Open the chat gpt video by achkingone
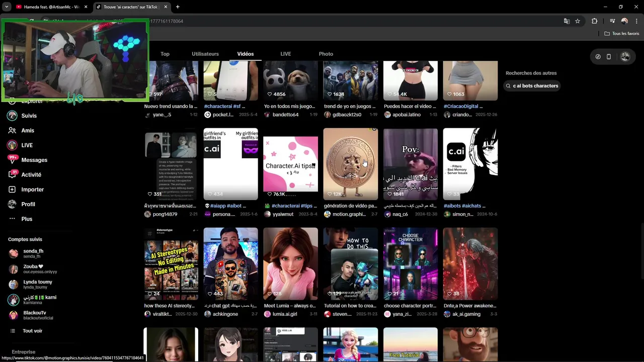 230,264
